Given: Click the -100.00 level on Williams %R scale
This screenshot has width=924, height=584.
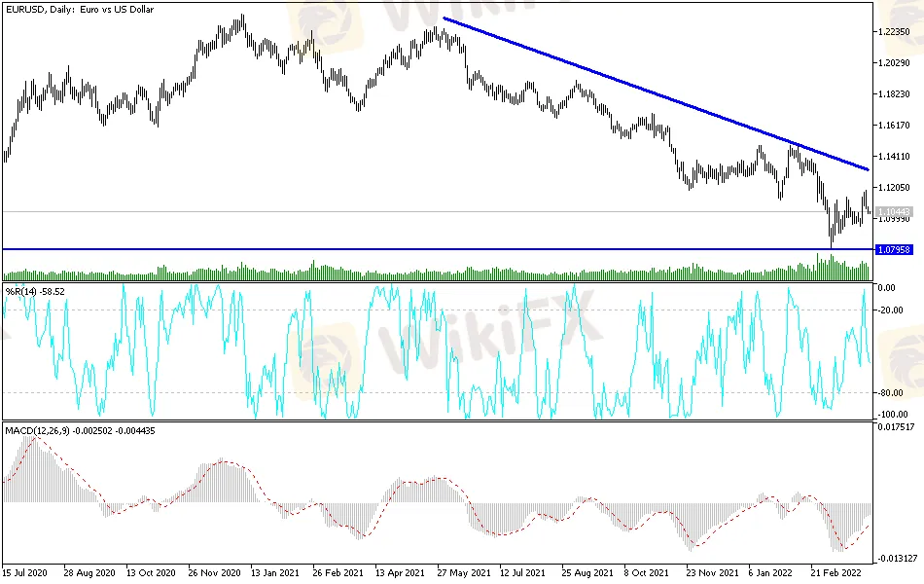Looking at the screenshot, I should (893, 414).
